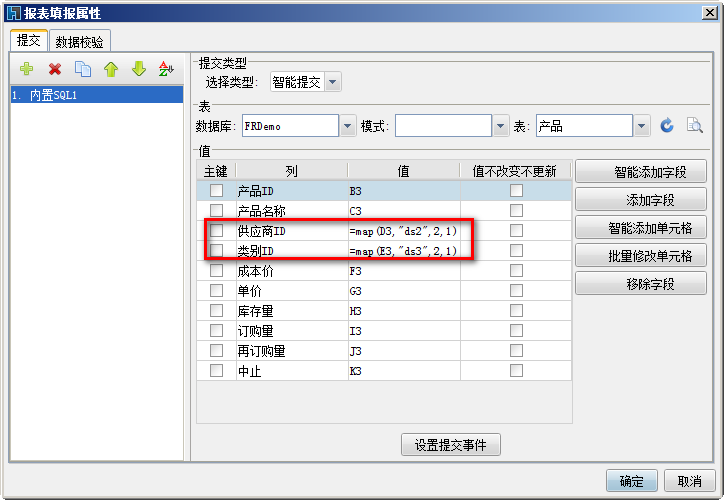Open the 模式 dropdown arrow
The image size is (724, 500).
pyautogui.click(x=501, y=126)
